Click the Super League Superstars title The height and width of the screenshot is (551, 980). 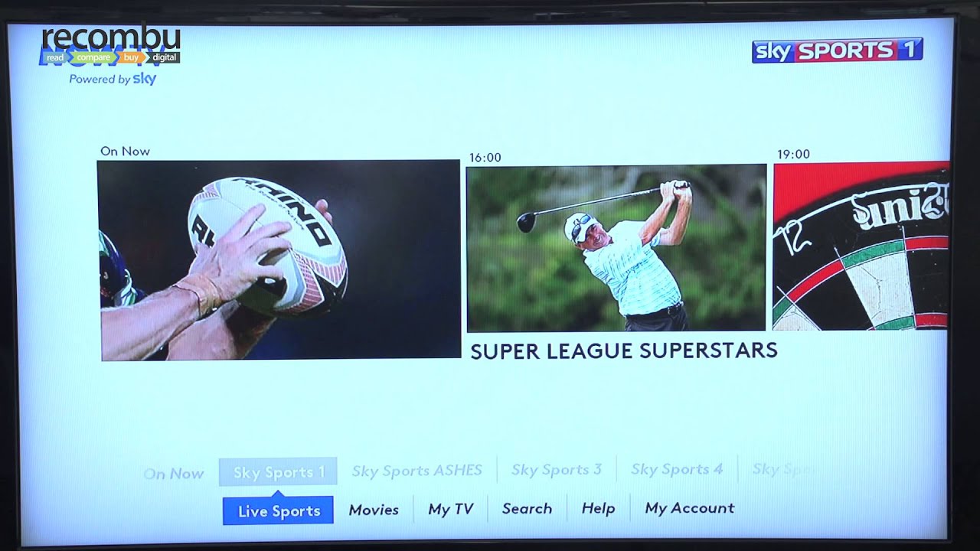(624, 351)
